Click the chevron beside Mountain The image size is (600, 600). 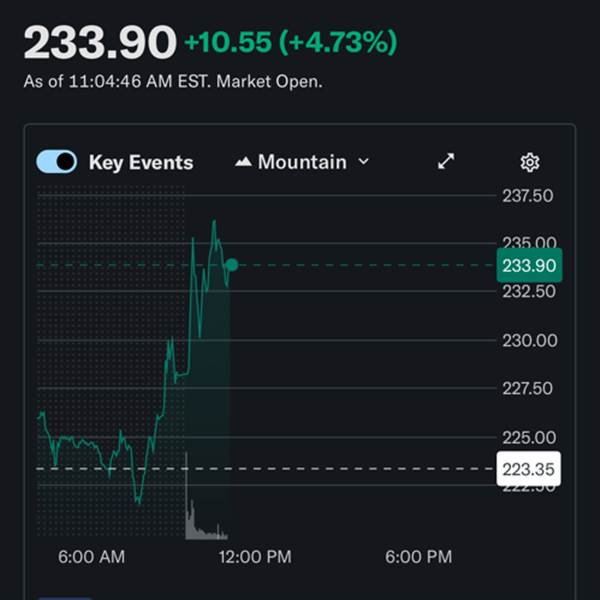point(363,162)
